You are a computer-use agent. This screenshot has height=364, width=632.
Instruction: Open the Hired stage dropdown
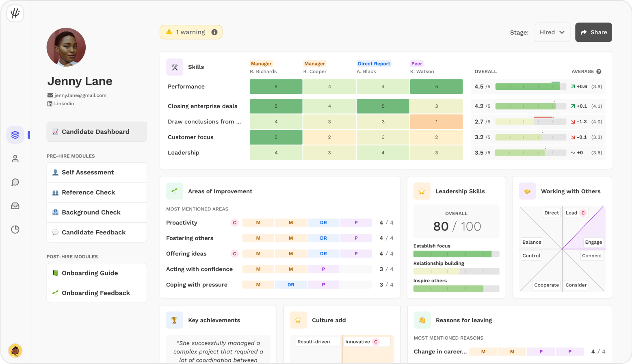point(552,32)
